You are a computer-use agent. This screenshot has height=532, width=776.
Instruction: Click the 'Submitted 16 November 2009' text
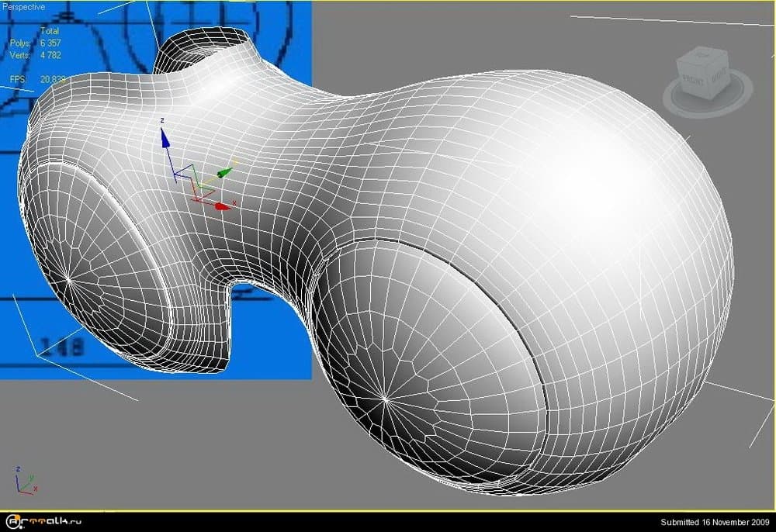(713, 521)
